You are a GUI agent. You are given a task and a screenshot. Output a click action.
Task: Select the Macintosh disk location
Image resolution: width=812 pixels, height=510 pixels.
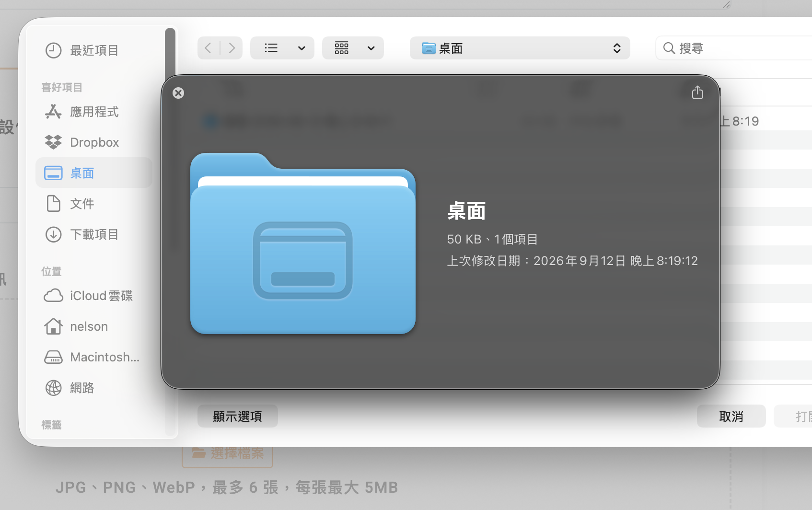(93, 357)
